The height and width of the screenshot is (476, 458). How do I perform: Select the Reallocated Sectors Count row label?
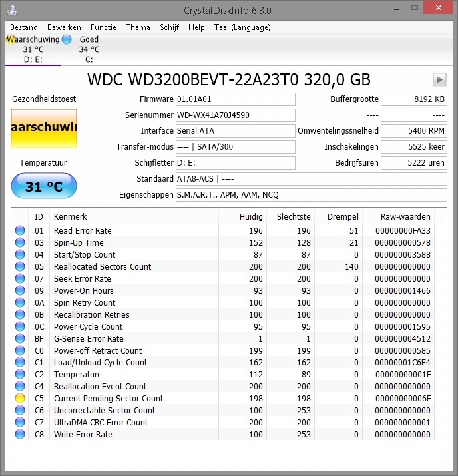pyautogui.click(x=103, y=266)
